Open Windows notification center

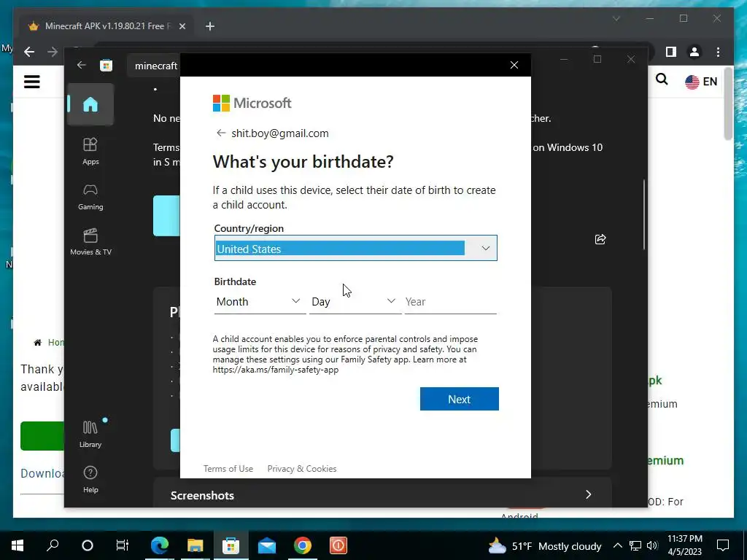[723, 545]
